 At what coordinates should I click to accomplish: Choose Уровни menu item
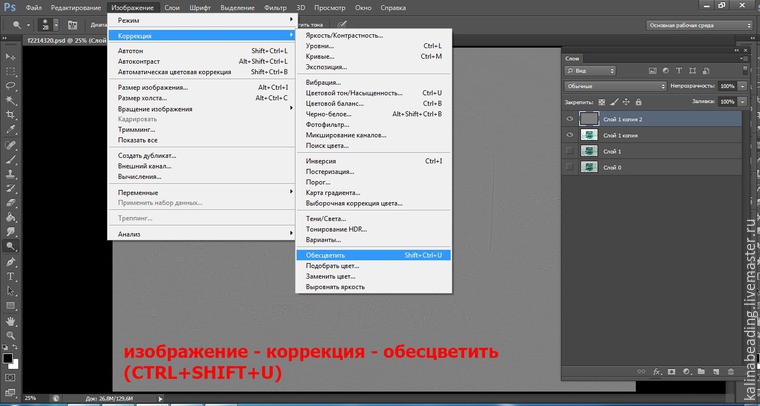(x=373, y=46)
